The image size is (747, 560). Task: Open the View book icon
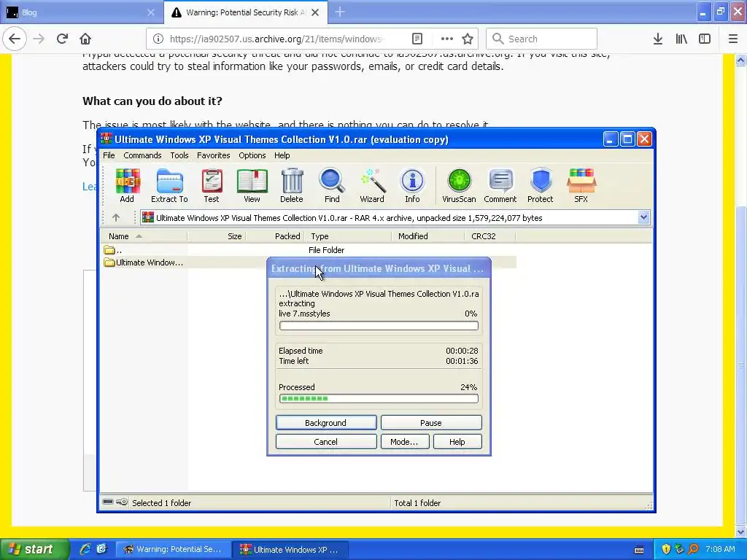(x=252, y=186)
